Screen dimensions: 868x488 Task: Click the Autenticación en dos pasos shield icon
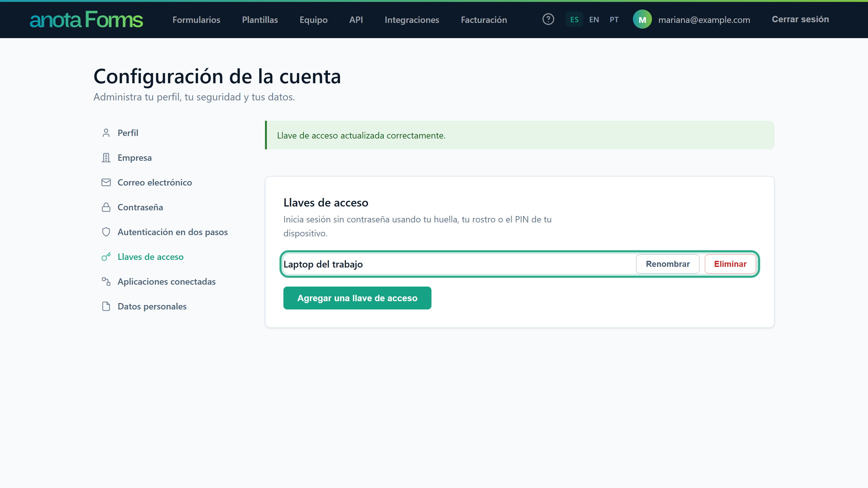106,232
